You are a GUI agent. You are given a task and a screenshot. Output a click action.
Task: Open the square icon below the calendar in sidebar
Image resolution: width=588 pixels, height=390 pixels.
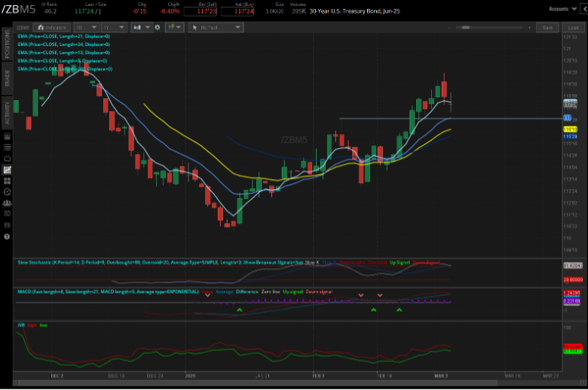[7, 226]
